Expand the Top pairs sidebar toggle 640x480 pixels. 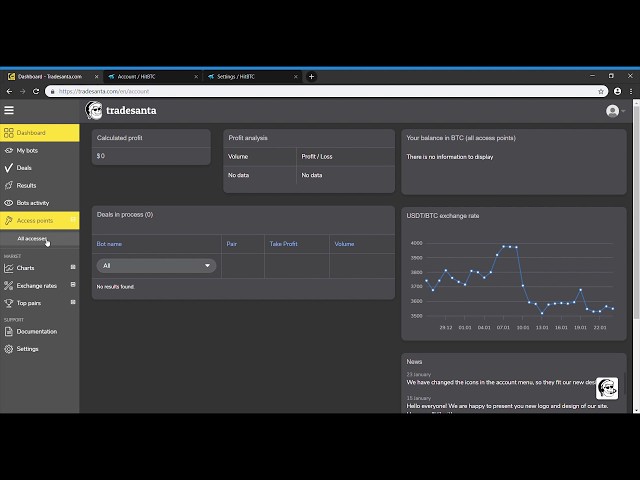point(73,302)
